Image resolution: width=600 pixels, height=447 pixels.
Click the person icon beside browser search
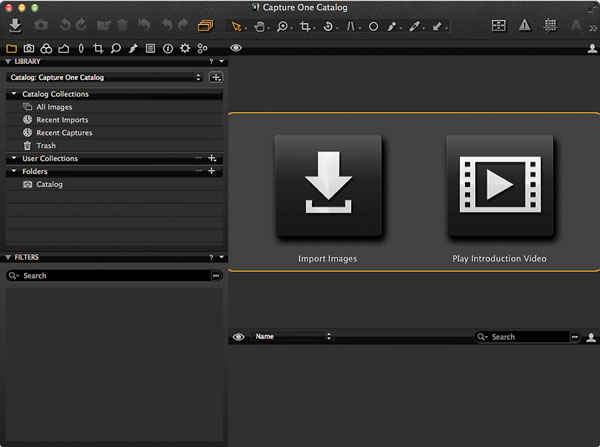(591, 338)
